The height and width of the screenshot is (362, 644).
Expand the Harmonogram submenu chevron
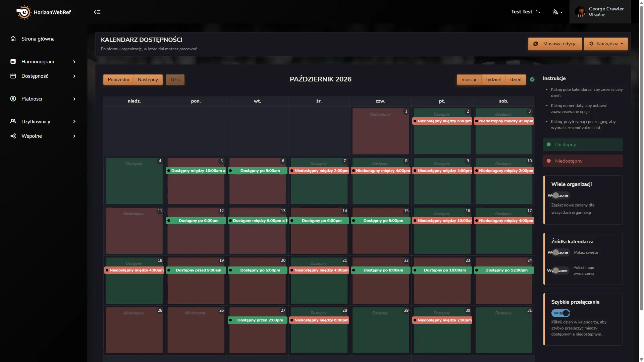pyautogui.click(x=74, y=62)
